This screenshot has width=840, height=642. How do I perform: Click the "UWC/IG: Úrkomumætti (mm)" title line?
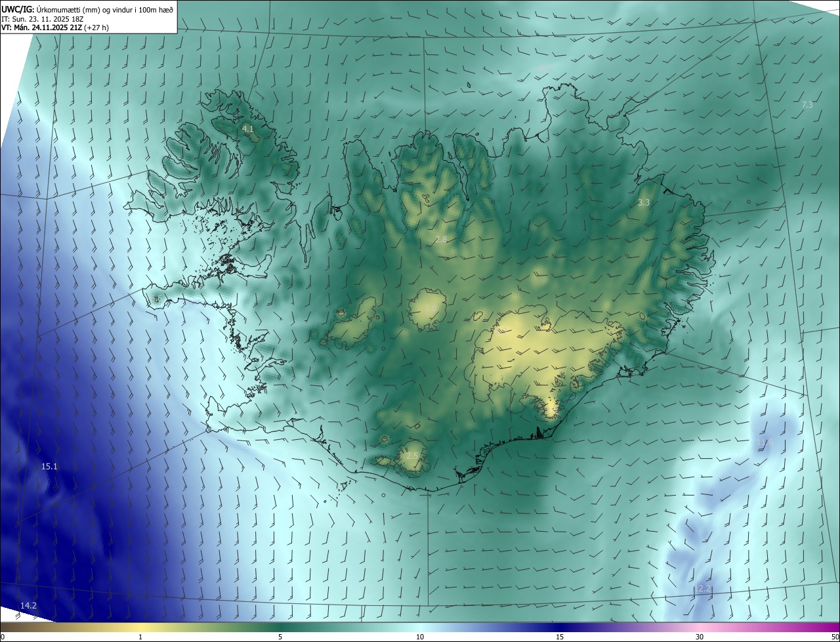point(87,9)
